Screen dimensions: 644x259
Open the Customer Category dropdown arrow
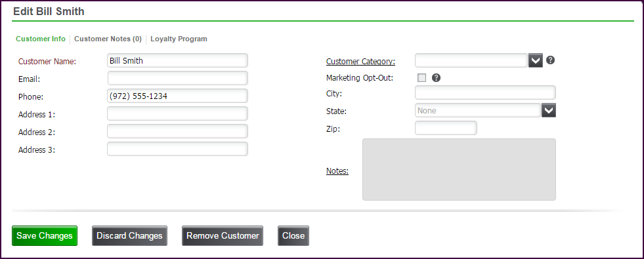click(x=536, y=61)
